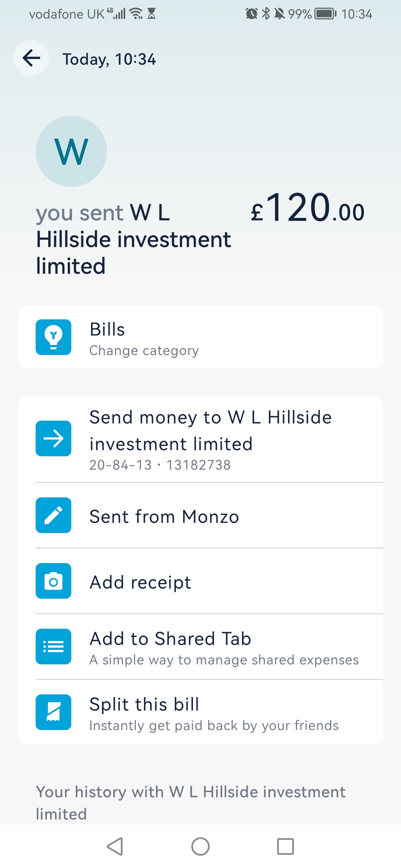Select Split this bill option
The width and height of the screenshot is (401, 868).
click(144, 704)
